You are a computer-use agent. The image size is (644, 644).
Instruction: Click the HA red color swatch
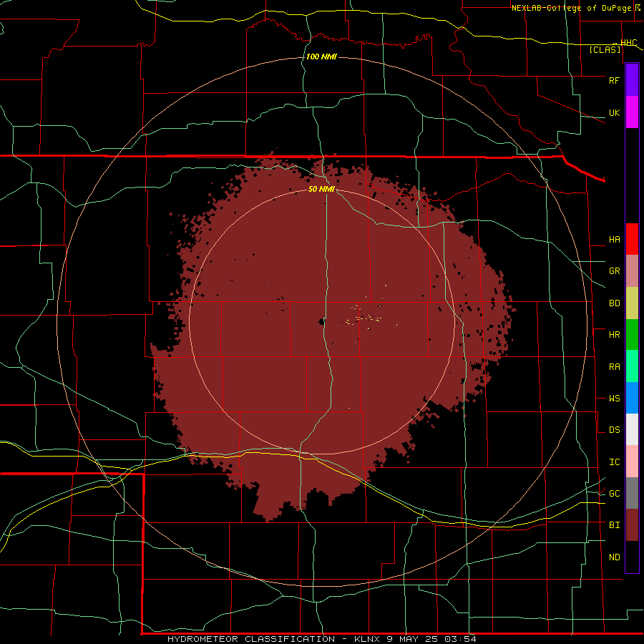point(632,239)
